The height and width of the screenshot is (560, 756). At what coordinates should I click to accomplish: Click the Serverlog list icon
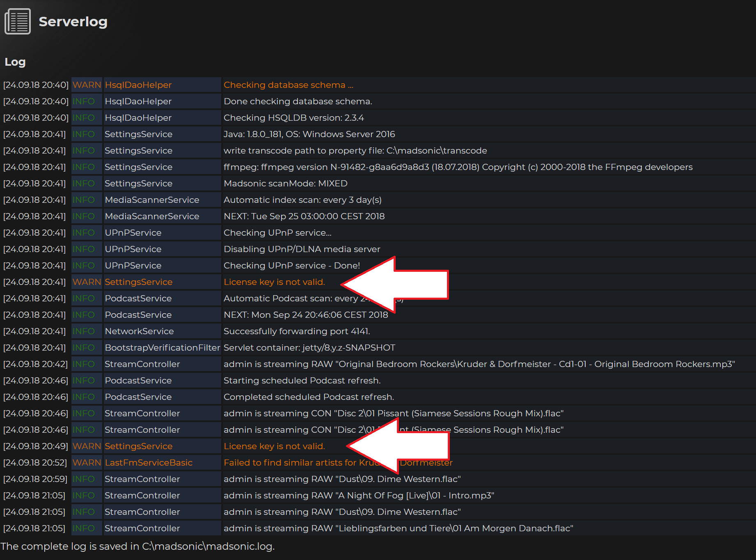pyautogui.click(x=18, y=21)
